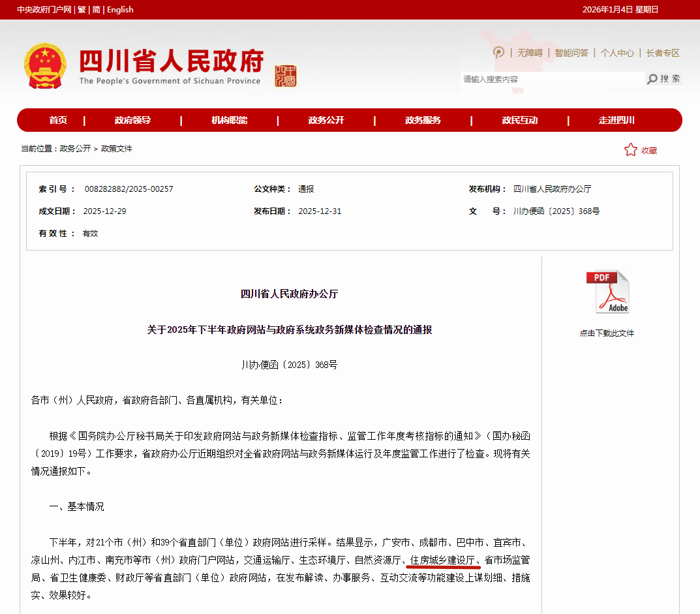700x614 pixels.
Task: Click the circular accessibility icon beside 无障碍
Action: point(499,53)
